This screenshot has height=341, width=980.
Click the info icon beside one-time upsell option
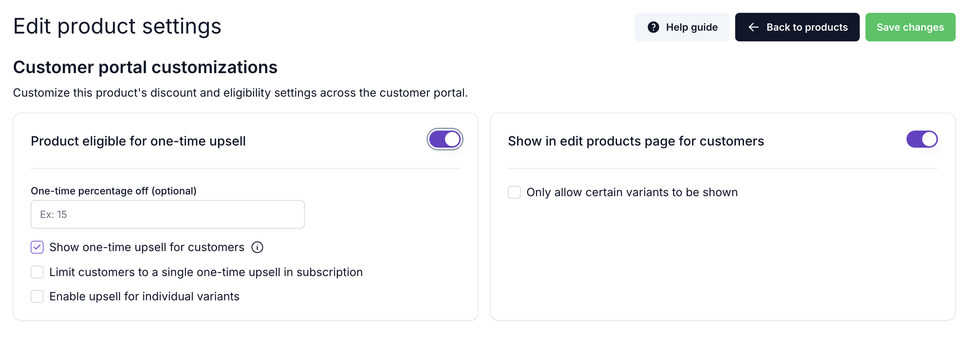257,247
